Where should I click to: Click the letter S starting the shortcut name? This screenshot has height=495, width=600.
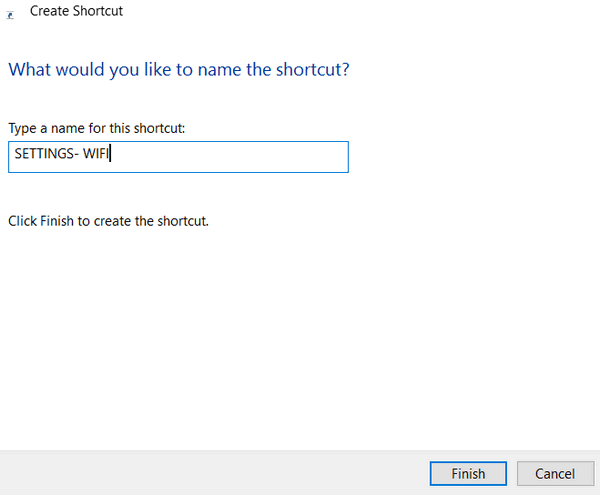click(18, 153)
